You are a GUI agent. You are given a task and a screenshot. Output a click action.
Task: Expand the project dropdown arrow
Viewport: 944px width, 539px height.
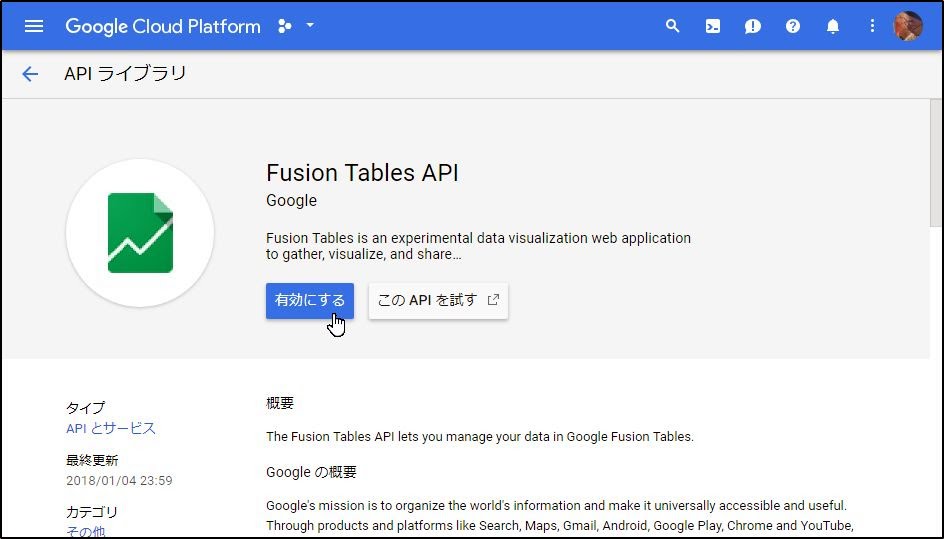(x=310, y=26)
